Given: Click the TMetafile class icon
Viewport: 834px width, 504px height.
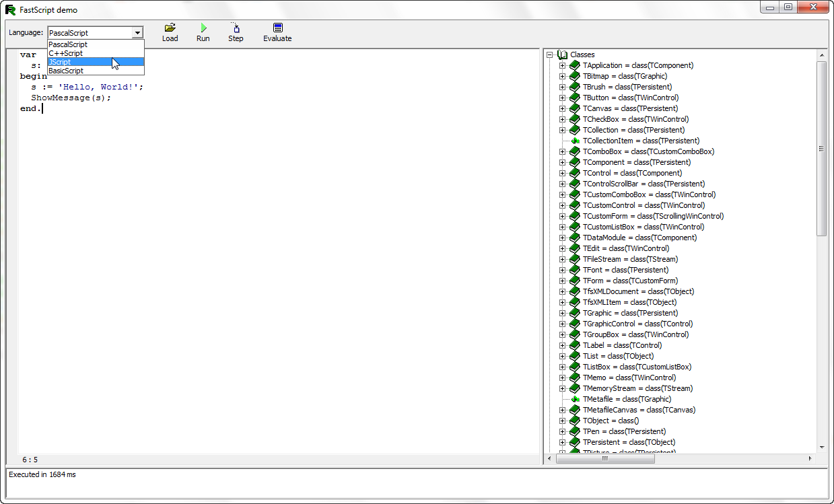Looking at the screenshot, I should coord(575,399).
